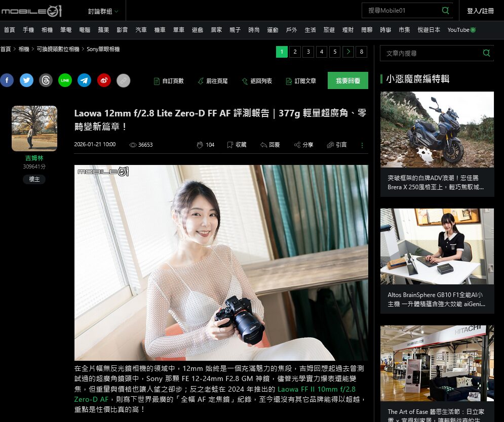This screenshot has height=422, width=504.
Task: Copy link with the chain icon
Action: pyautogui.click(x=123, y=80)
